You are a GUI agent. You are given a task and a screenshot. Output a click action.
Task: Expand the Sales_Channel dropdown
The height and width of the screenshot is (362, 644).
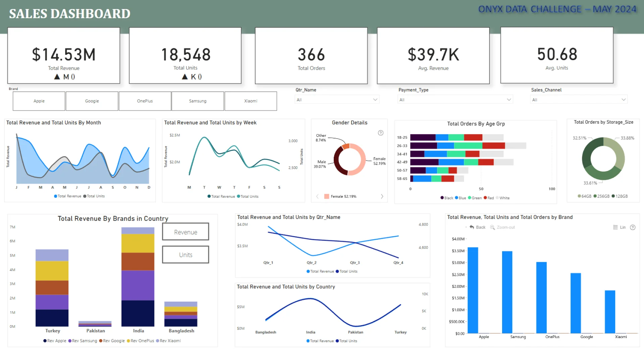623,100
